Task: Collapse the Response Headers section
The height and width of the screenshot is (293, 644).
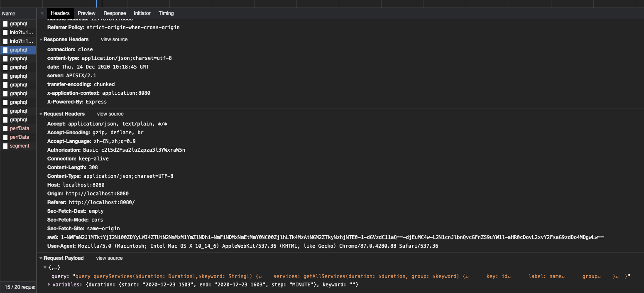Action: point(41,39)
